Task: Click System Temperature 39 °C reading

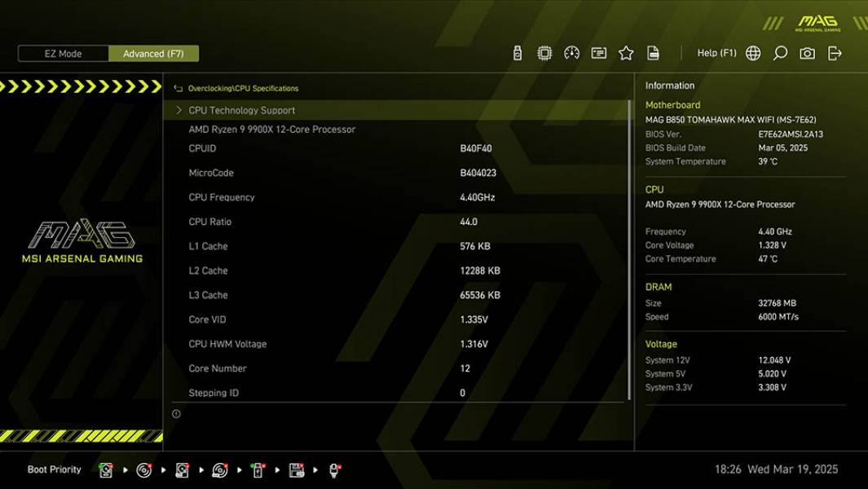Action: pyautogui.click(x=768, y=161)
